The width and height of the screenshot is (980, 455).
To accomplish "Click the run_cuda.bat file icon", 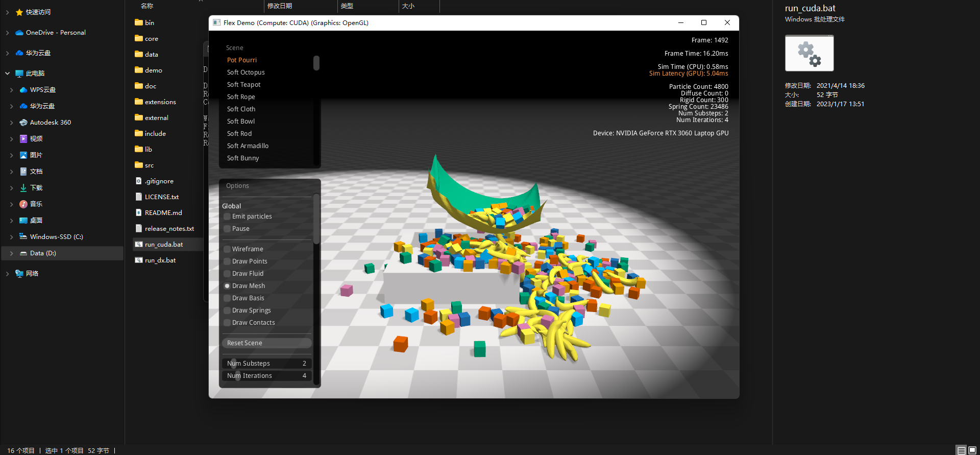I will click(139, 245).
